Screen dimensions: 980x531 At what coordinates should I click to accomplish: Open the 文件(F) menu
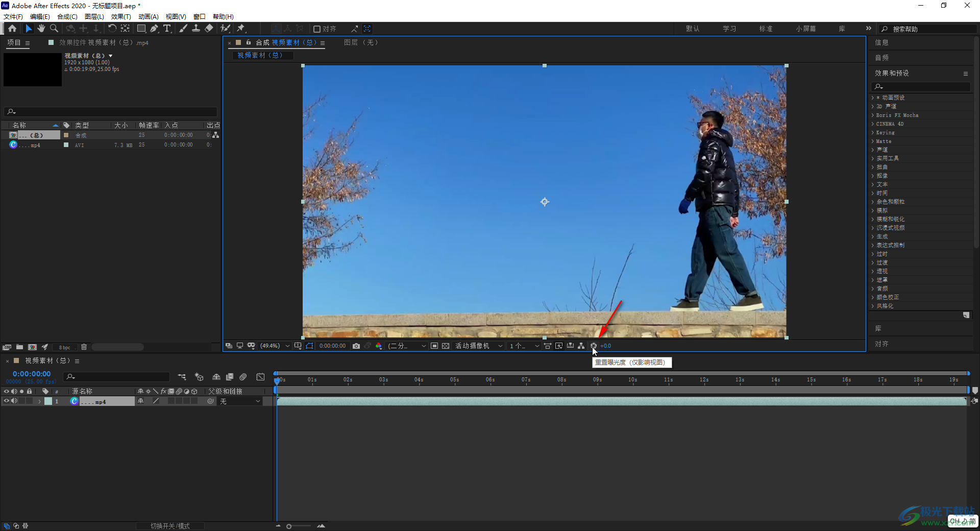coord(13,17)
